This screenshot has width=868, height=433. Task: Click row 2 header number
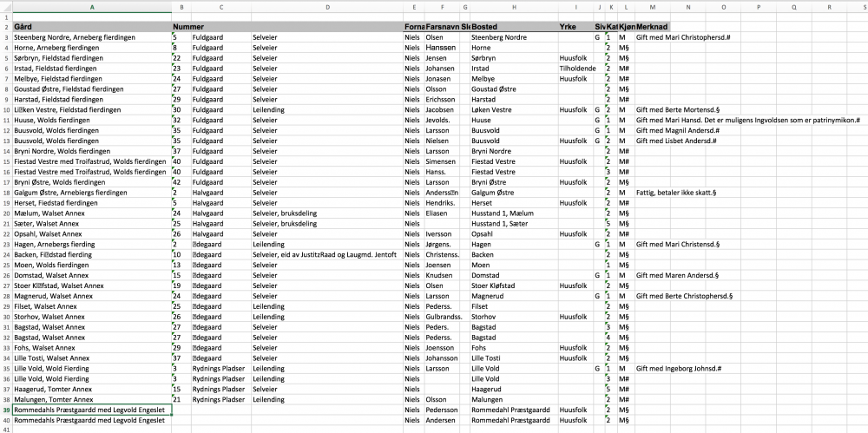pos(6,27)
